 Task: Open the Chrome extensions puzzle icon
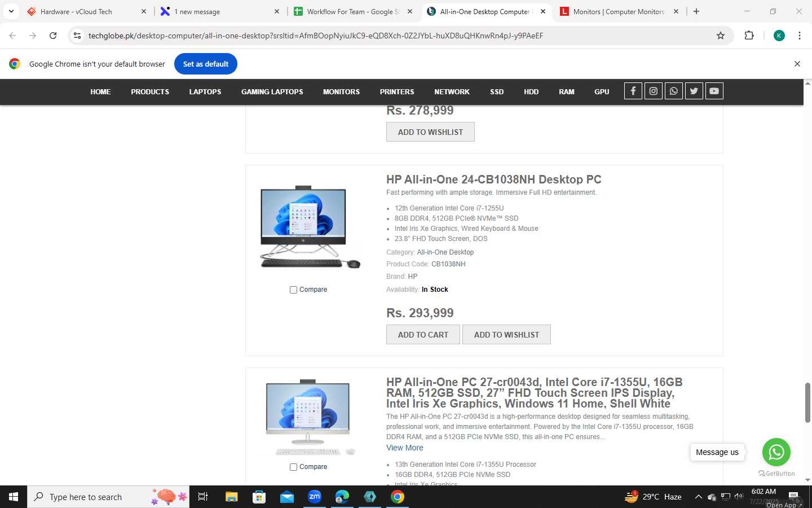tap(749, 36)
